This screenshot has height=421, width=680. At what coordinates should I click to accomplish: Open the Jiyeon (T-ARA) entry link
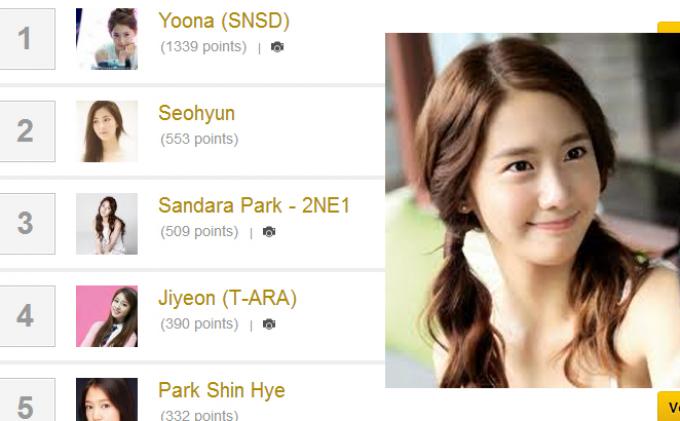228,298
